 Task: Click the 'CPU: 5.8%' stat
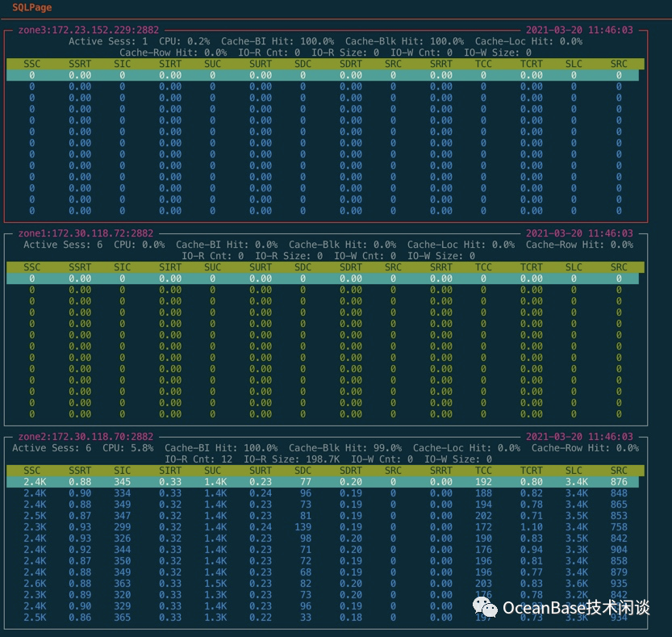coord(128,448)
